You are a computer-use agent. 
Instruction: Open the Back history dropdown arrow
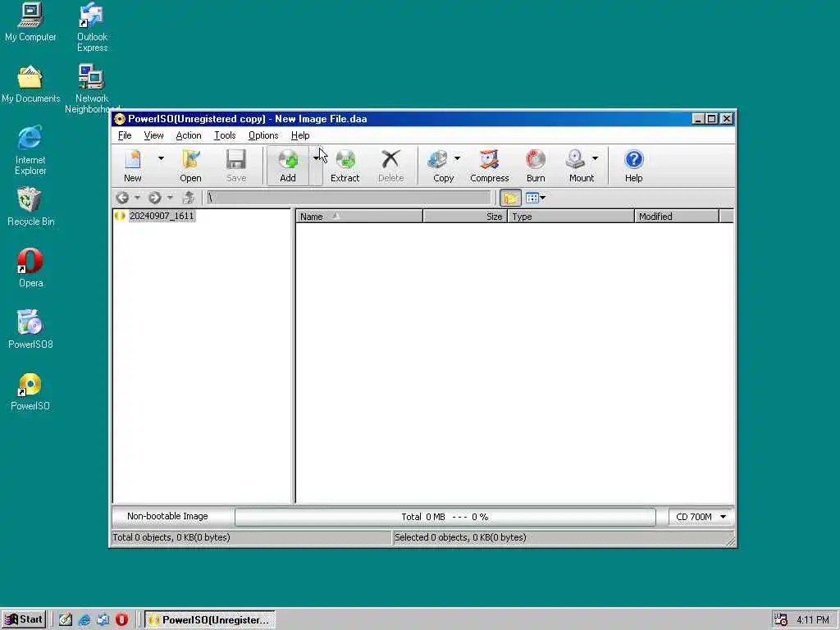pyautogui.click(x=137, y=198)
